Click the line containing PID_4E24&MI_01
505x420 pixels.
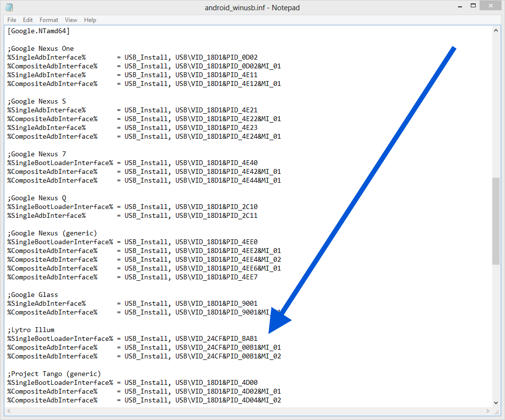144,136
